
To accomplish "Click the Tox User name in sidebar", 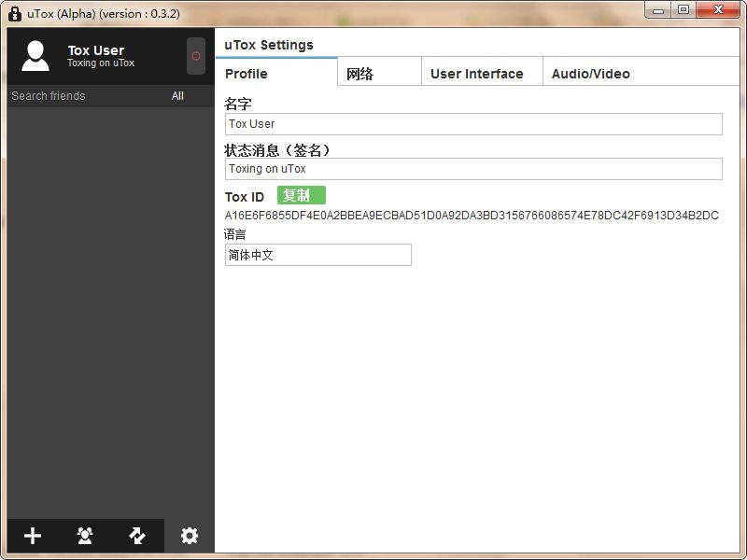I will click(x=95, y=50).
